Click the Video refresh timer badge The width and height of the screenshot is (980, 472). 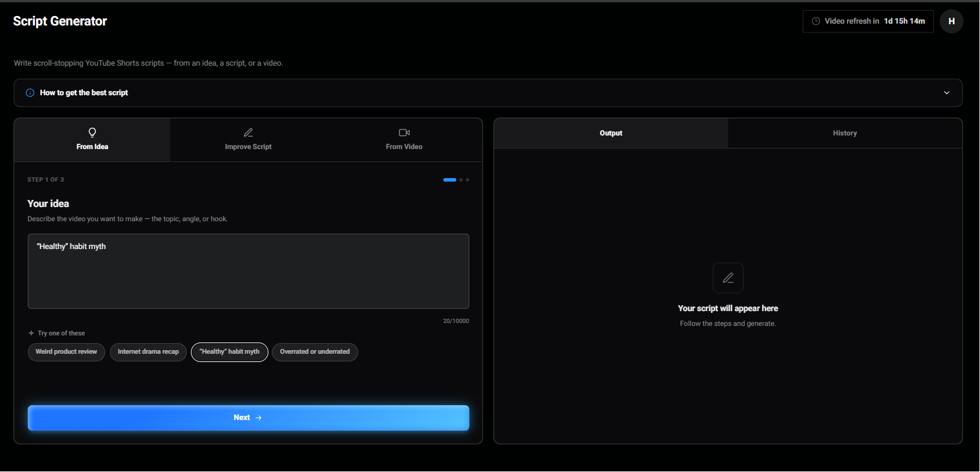868,21
